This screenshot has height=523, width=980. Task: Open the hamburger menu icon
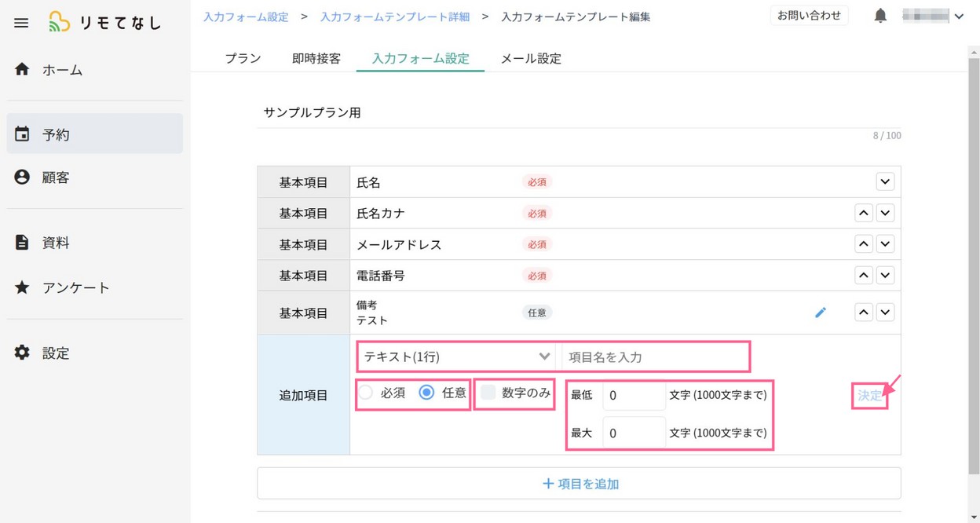[x=21, y=23]
